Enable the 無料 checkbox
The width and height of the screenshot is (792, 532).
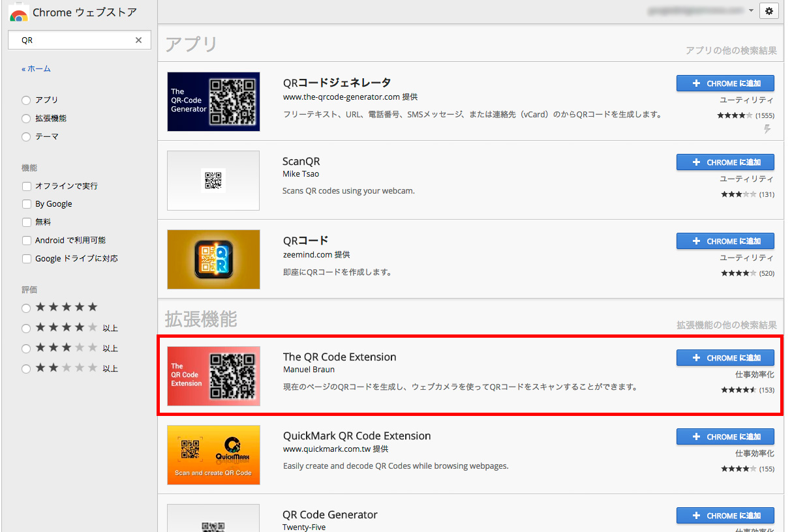27,222
